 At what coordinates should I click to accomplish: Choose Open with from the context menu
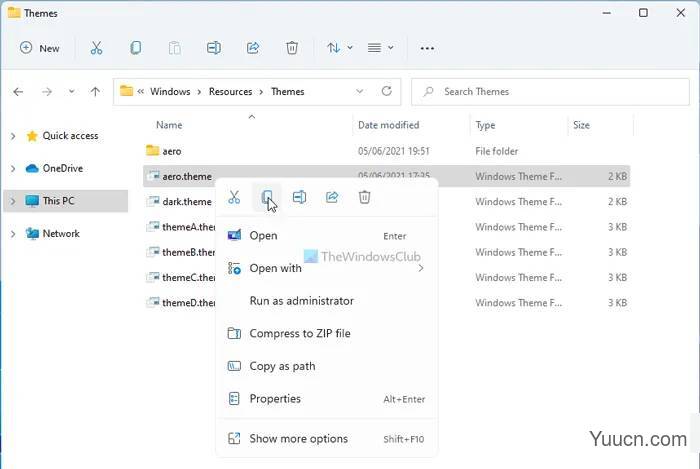coord(326,268)
